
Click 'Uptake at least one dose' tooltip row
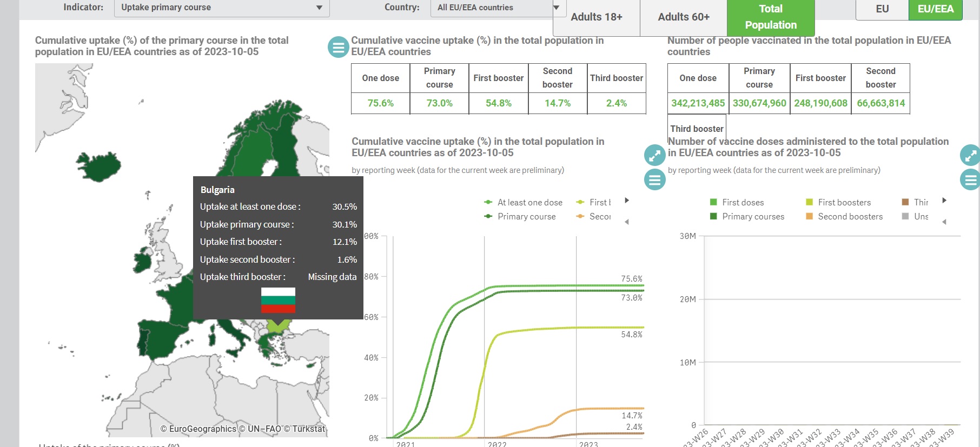pos(279,206)
